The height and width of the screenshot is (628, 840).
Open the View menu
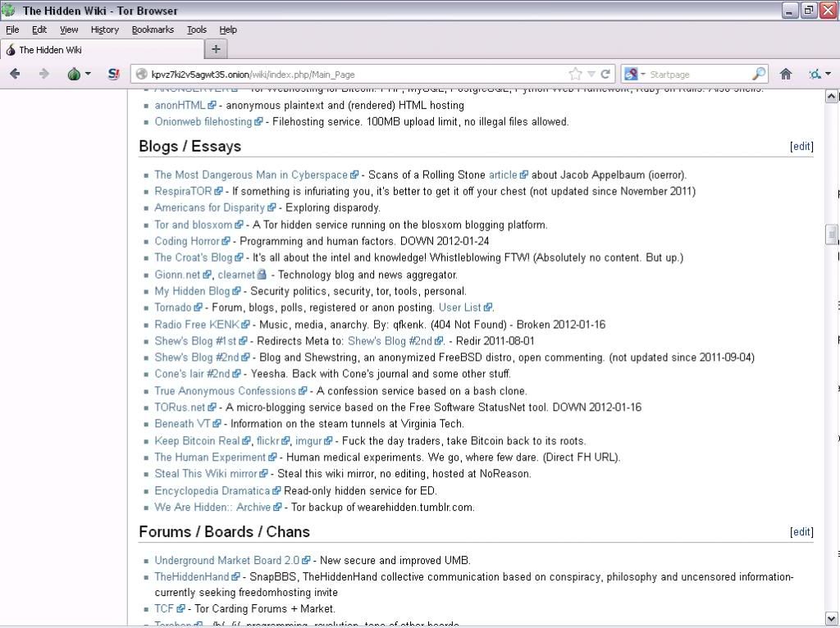coord(69,30)
